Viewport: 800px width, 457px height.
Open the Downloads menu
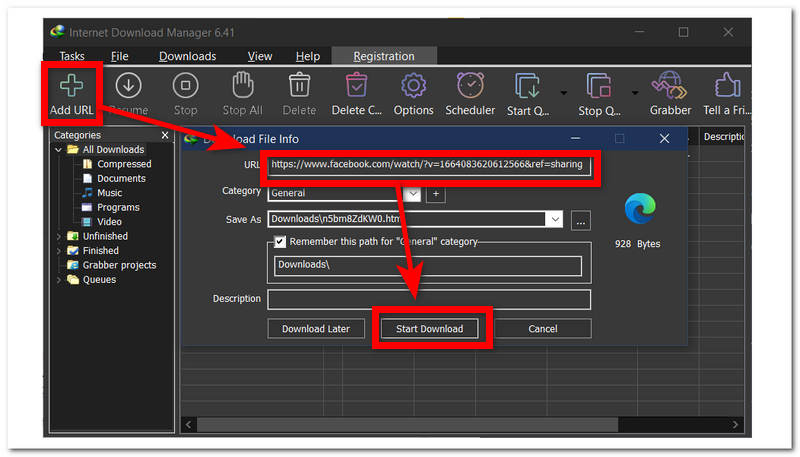(x=187, y=57)
